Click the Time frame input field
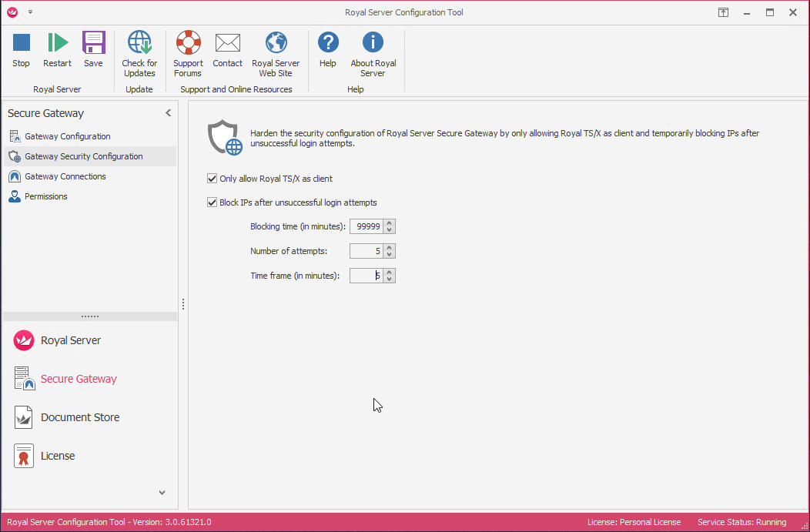Image resolution: width=810 pixels, height=532 pixels. pos(367,276)
